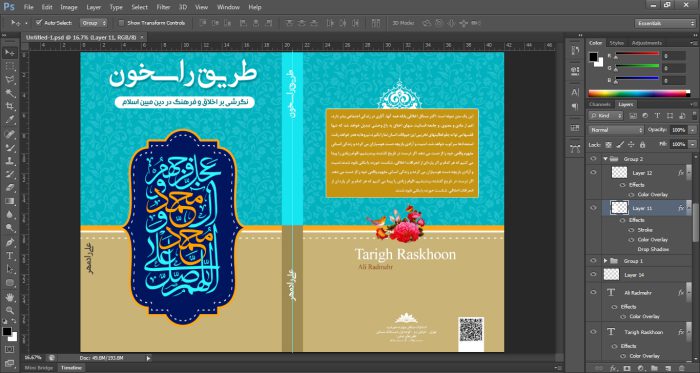
Task: Select the Clone Stamp tool
Action: [9, 161]
